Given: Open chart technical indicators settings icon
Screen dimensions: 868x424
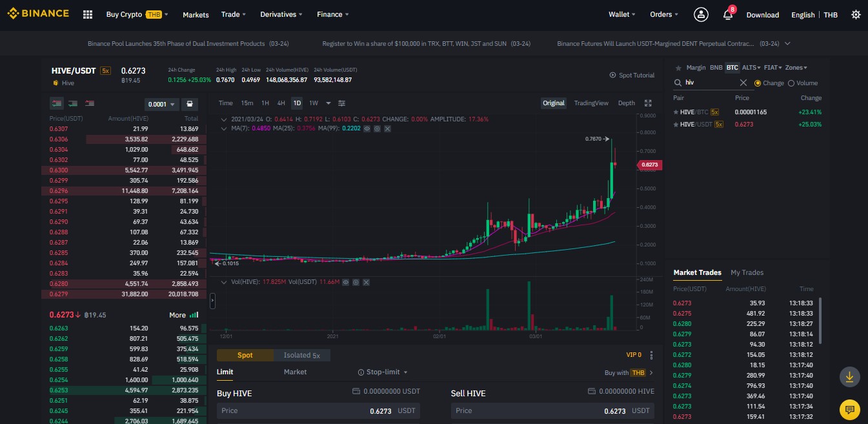Looking at the screenshot, I should tap(342, 103).
